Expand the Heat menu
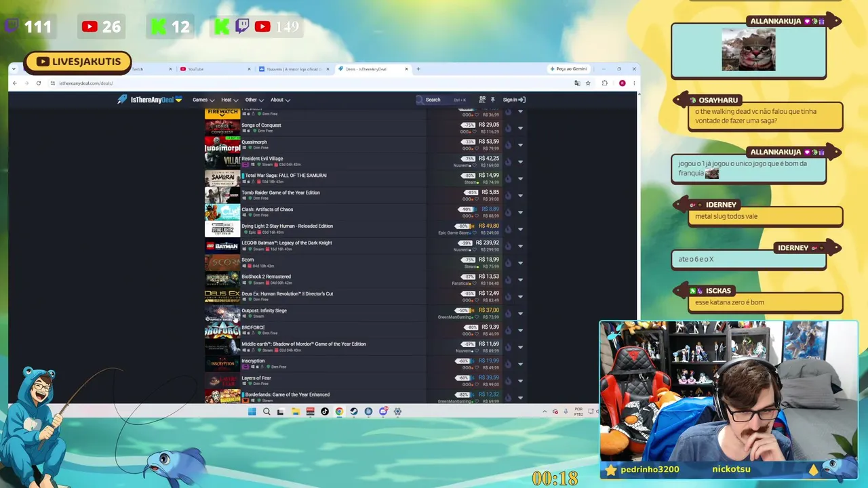Image resolution: width=868 pixels, height=488 pixels. pyautogui.click(x=229, y=100)
